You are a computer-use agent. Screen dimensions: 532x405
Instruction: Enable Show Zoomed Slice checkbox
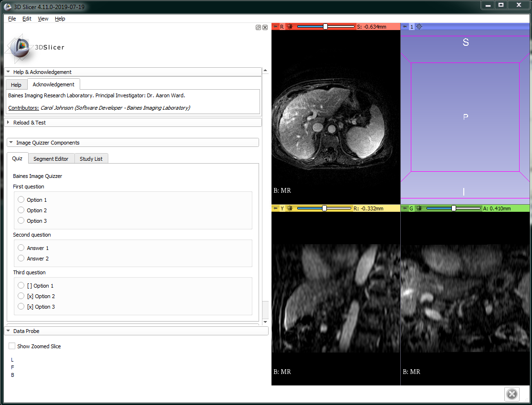[x=12, y=346]
